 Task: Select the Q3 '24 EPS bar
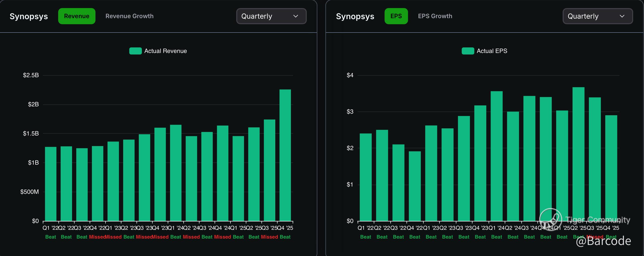529,158
